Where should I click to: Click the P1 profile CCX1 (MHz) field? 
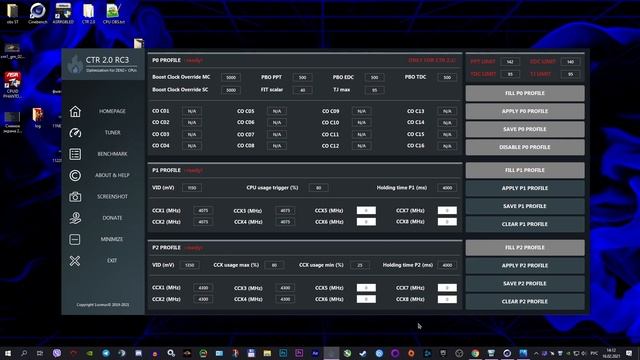203,211
